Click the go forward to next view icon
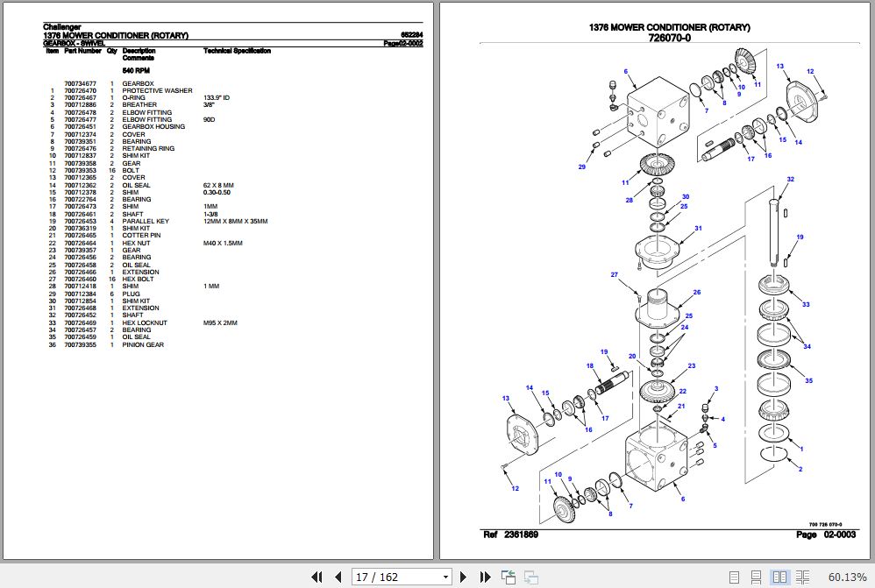The image size is (875, 588). tap(530, 577)
